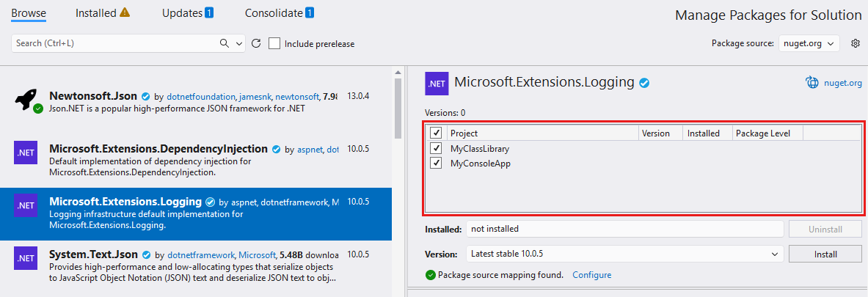Open the Configure source mapping link
The width and height of the screenshot is (868, 297).
pos(592,275)
